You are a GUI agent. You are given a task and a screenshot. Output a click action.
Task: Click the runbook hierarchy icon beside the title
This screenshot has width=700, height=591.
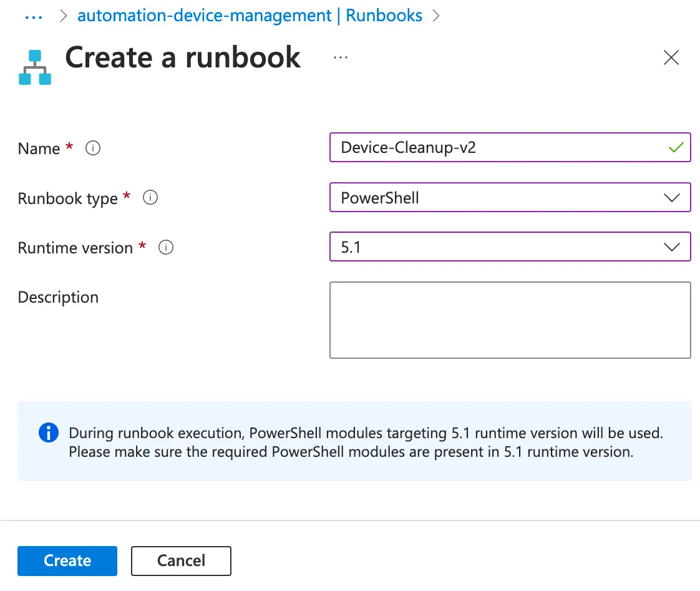(35, 67)
